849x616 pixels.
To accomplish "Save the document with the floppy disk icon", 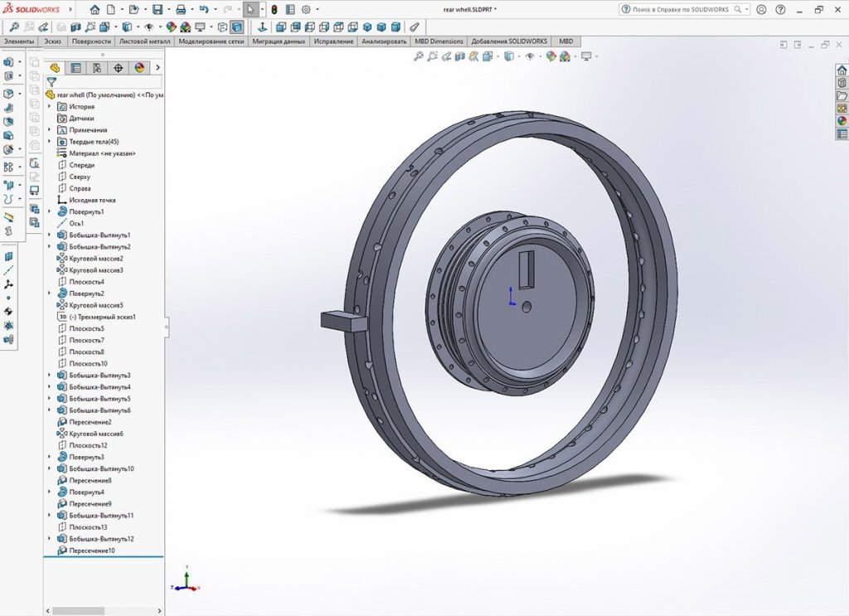I will pos(157,10).
